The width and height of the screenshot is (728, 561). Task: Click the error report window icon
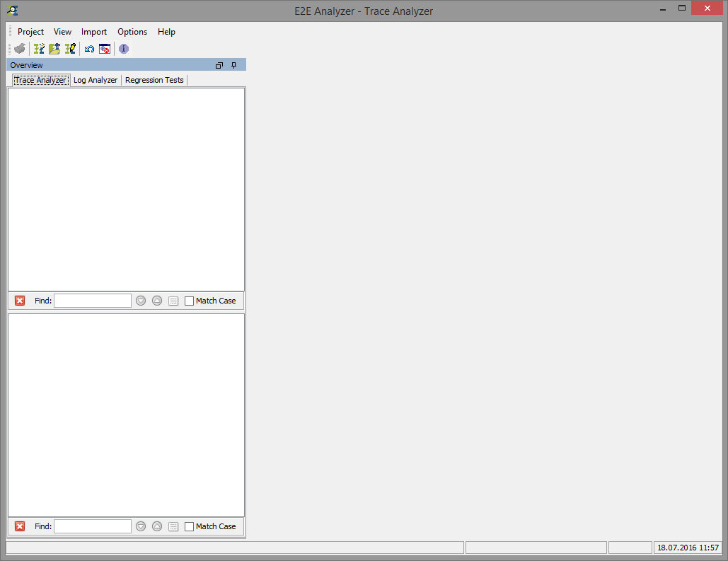[105, 48]
